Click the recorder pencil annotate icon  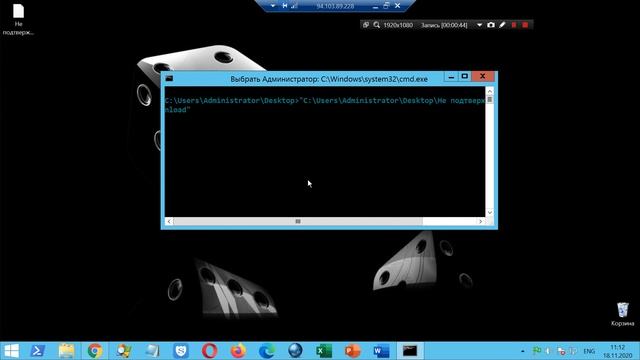pyautogui.click(x=502, y=25)
